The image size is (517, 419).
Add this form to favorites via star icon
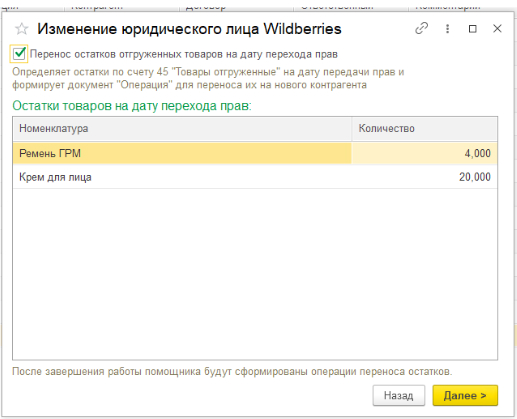pos(22,29)
